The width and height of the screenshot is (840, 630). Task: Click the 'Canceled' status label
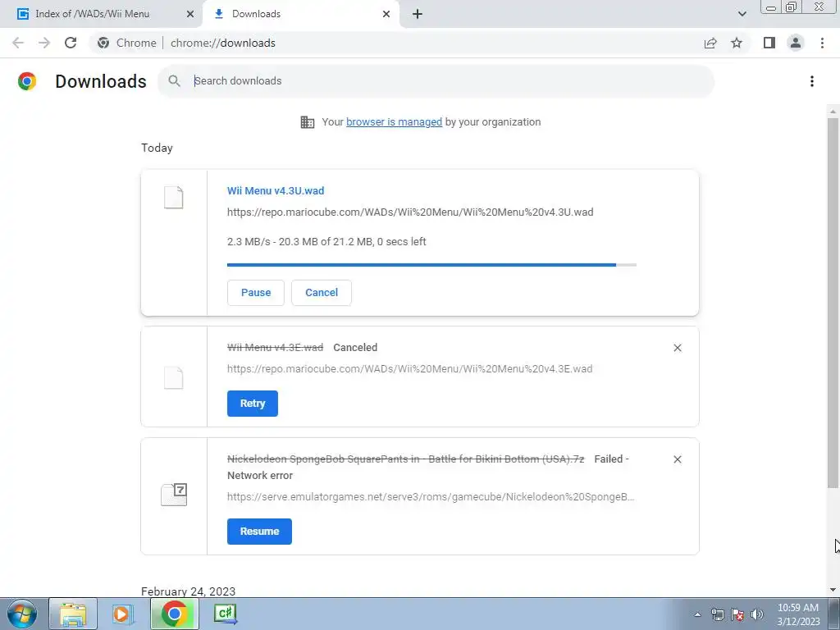point(355,348)
